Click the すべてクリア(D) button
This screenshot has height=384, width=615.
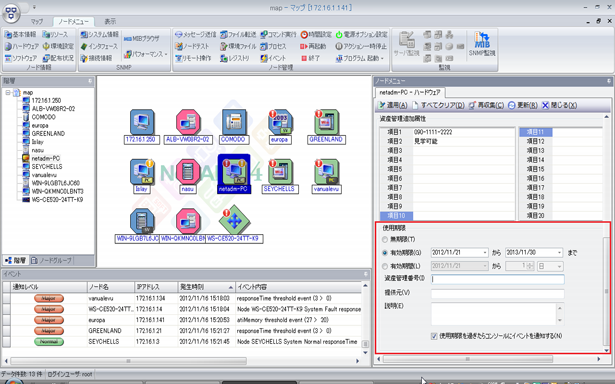tap(438, 105)
